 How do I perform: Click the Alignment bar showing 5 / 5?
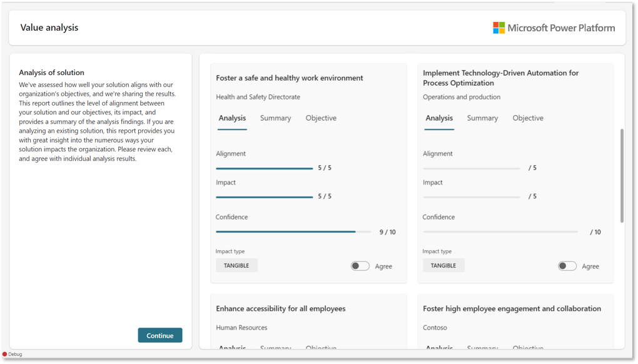264,168
